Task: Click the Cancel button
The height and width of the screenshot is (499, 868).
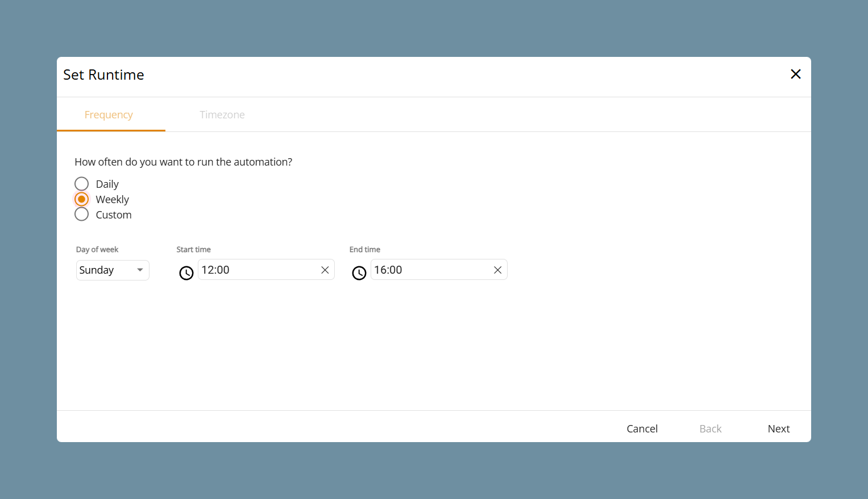Action: (x=642, y=429)
